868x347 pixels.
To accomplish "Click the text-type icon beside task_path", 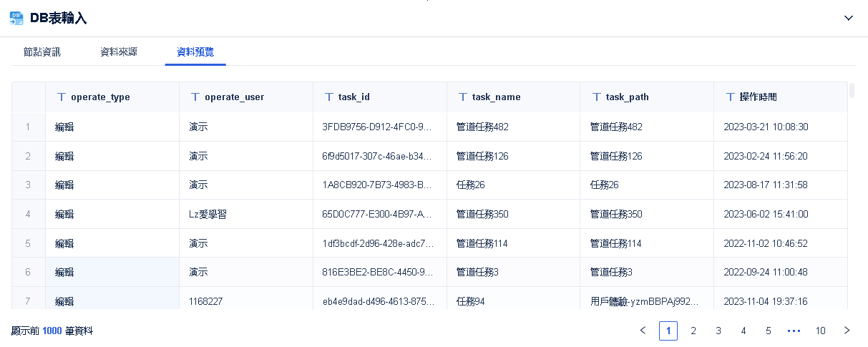I will click(596, 97).
